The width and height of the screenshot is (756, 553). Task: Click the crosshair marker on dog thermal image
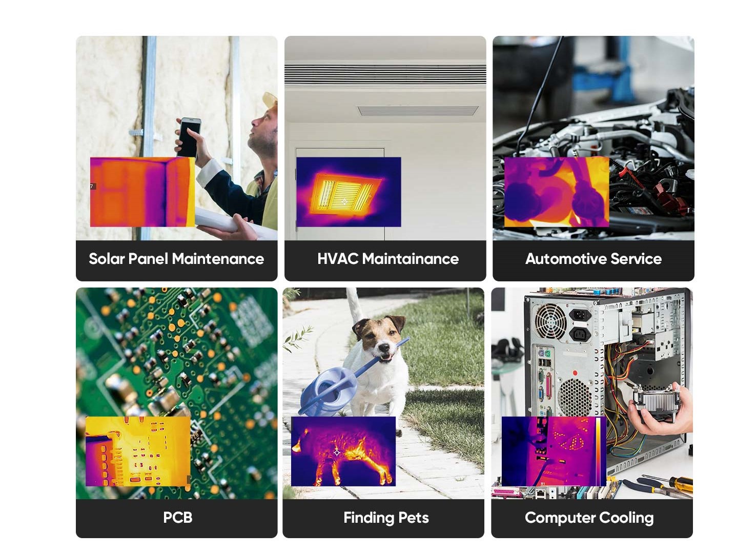(x=337, y=453)
